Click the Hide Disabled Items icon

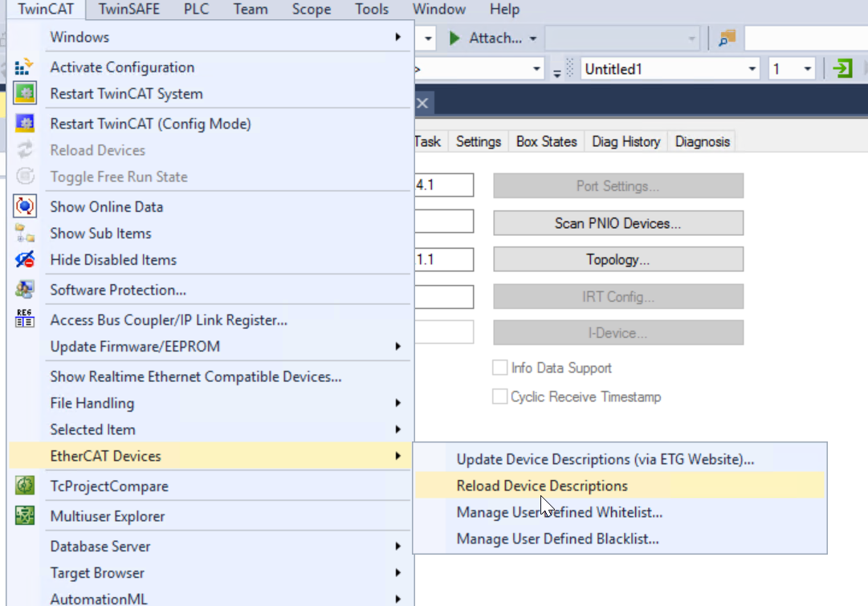(x=24, y=259)
